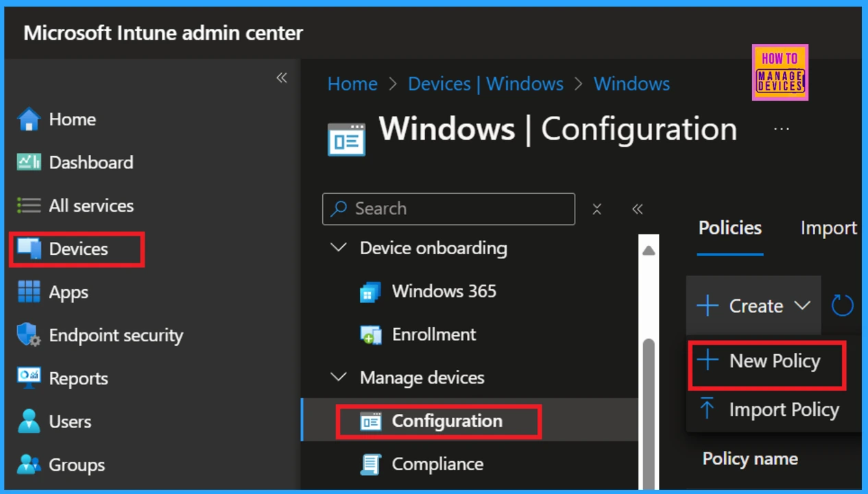868x494 pixels.
Task: Click the Dashboard chart icon
Action: coord(29,162)
